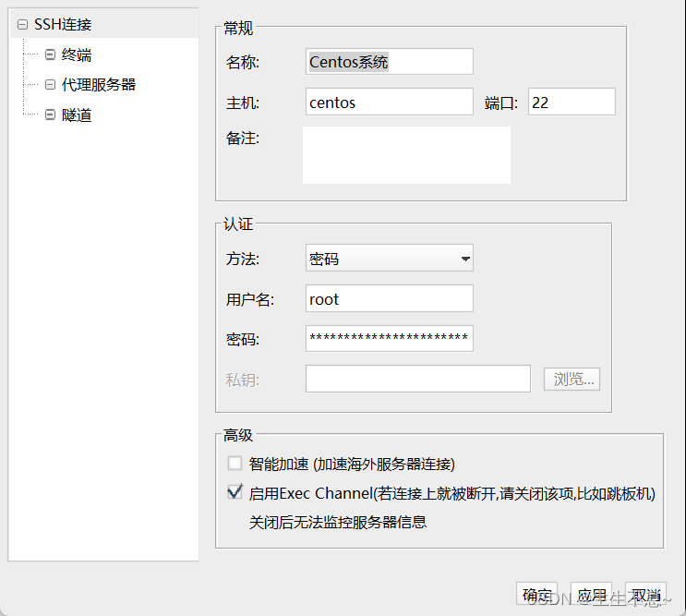Uncheck the 启用Exec Channel checkbox
Screen dimensions: 686x616
tap(235, 492)
